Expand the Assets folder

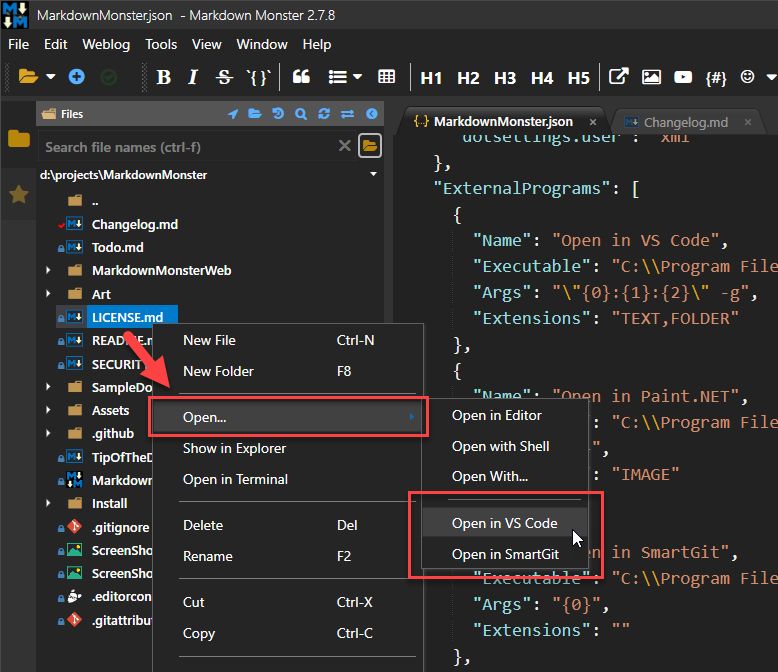point(48,410)
